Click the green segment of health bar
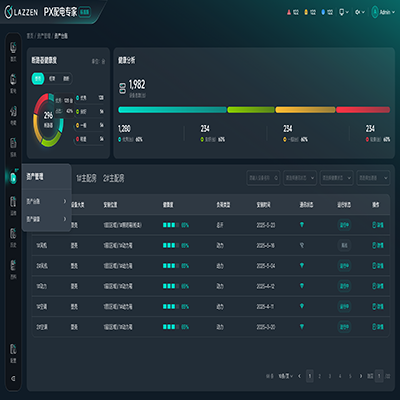Image resolution: width=400 pixels, height=400 pixels. 251,110
